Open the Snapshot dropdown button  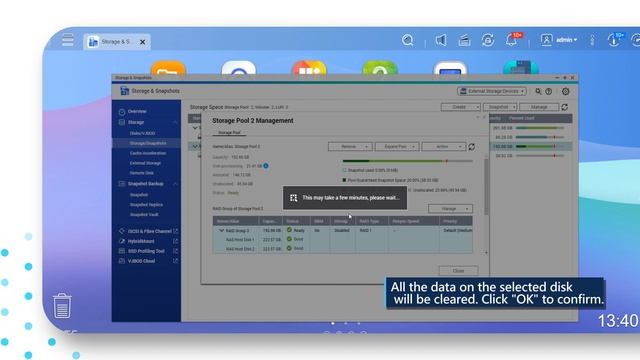(500, 107)
